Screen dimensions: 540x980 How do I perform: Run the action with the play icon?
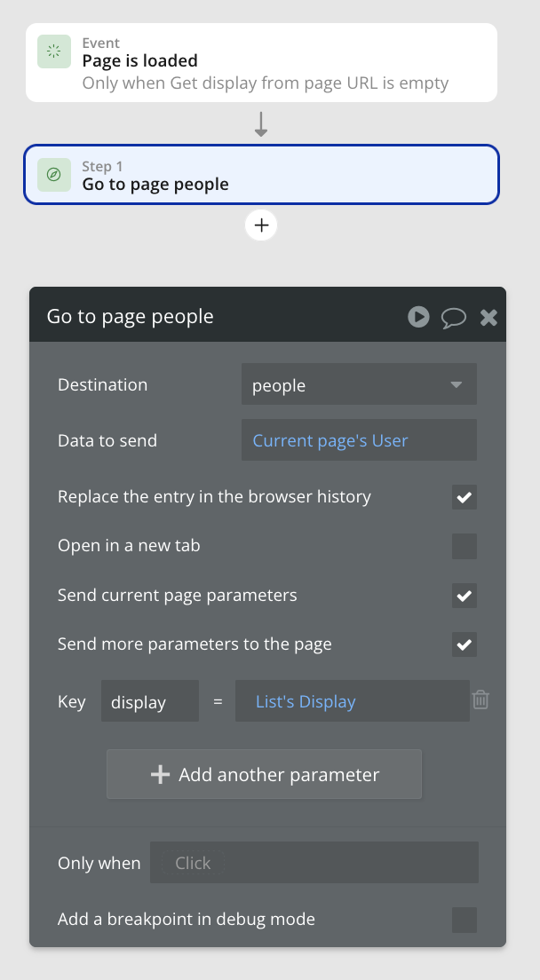[x=418, y=317]
